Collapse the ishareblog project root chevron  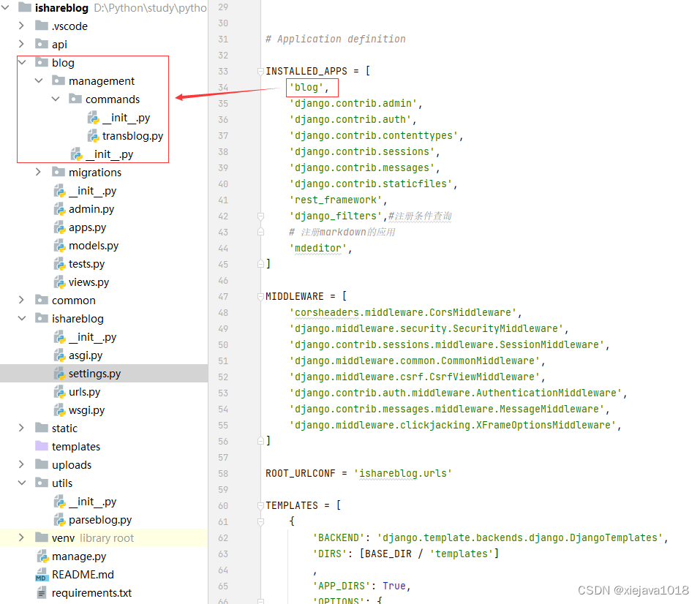(5, 7)
